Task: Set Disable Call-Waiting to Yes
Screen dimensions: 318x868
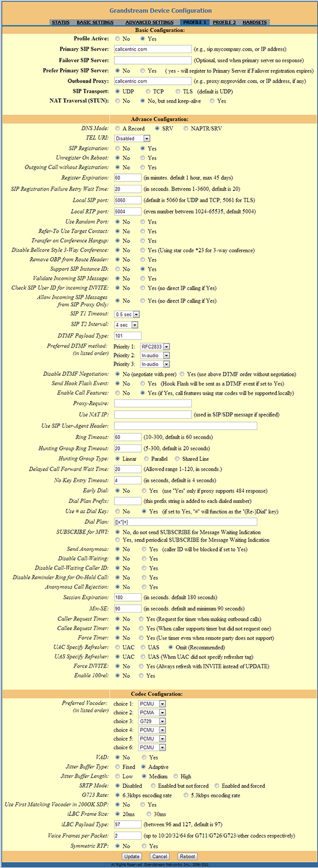Action: [x=143, y=559]
